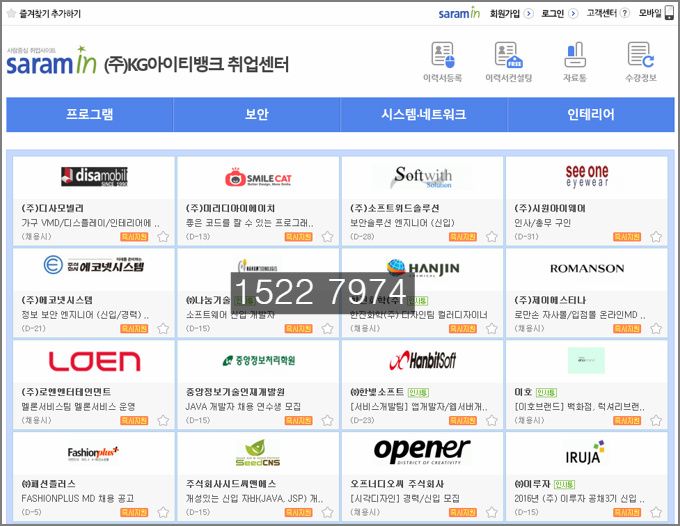The height and width of the screenshot is (526, 680).
Task: Click (주)KG아이티뱅크 취업센터 title
Action: click(196, 64)
